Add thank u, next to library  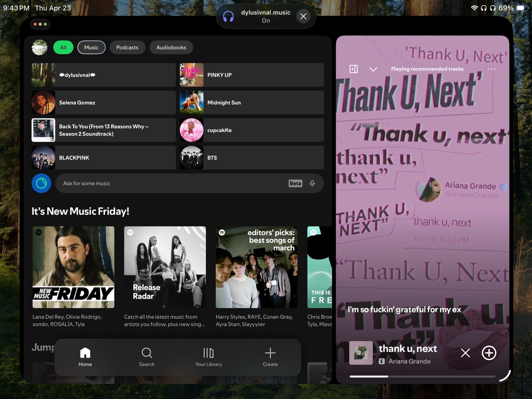click(489, 353)
